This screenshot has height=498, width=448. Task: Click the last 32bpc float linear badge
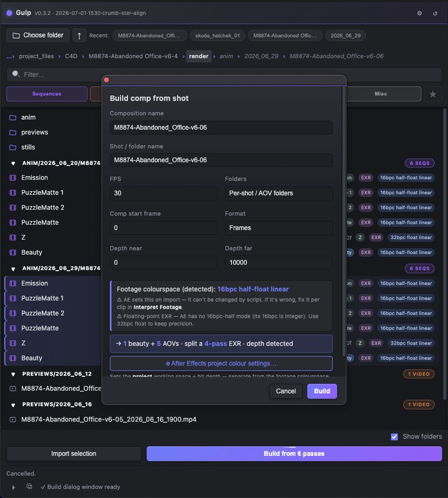pos(411,343)
